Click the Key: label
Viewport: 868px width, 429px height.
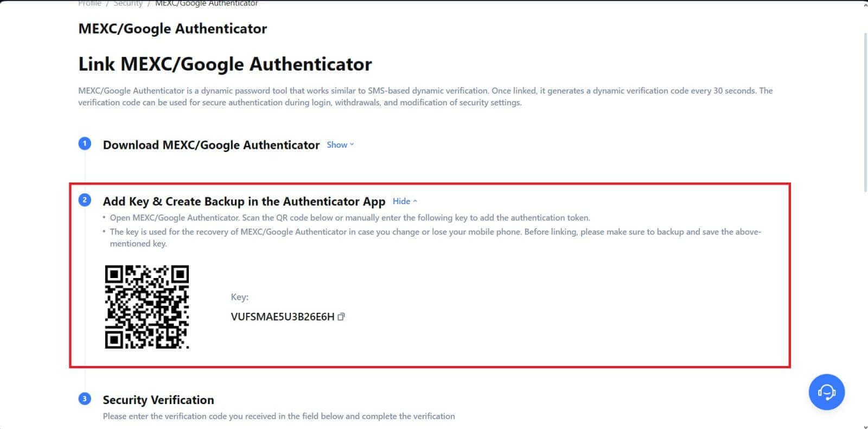tap(239, 297)
